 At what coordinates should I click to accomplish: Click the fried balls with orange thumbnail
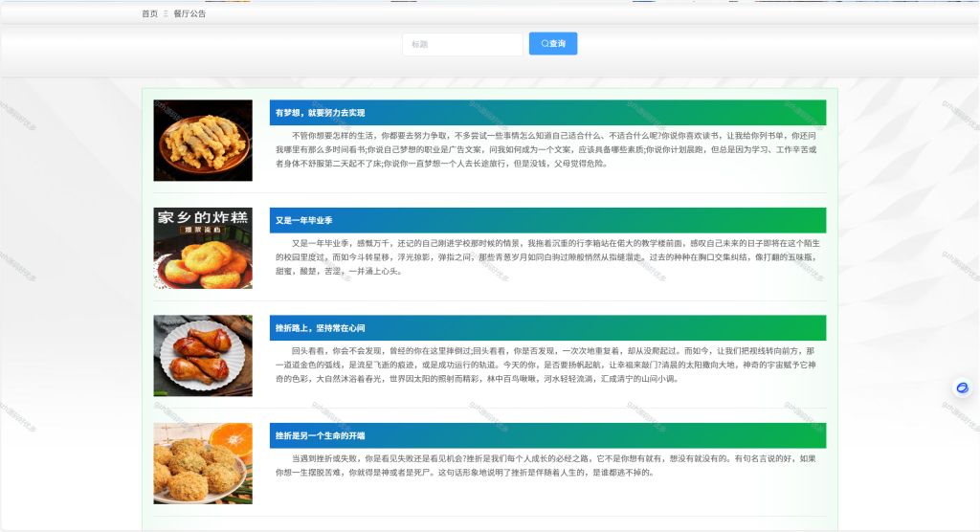[203, 463]
